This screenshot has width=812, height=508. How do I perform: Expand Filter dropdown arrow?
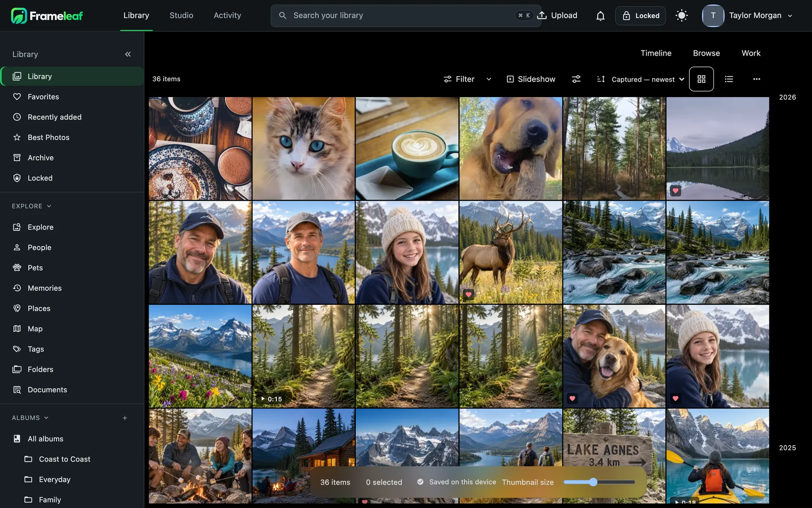[489, 79]
